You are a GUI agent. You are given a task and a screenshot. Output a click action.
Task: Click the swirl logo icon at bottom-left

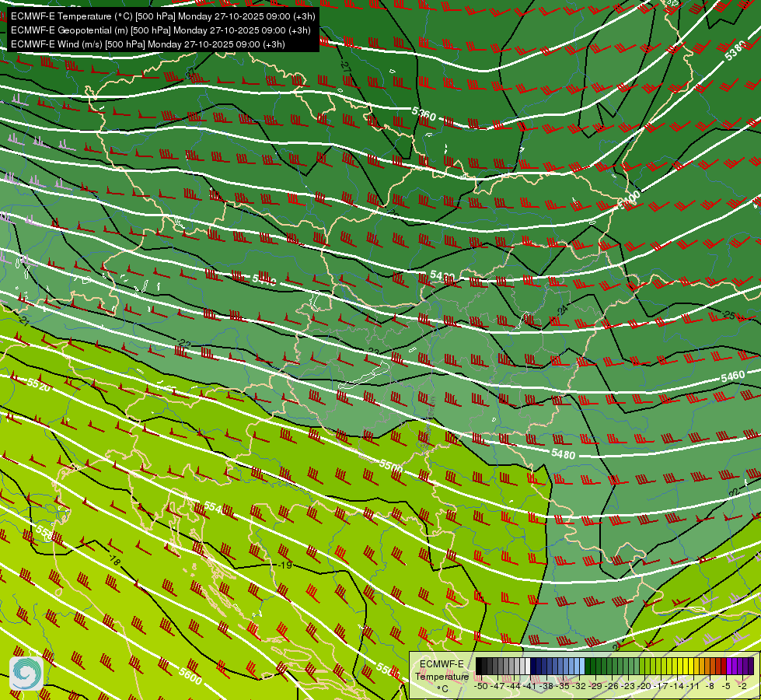click(26, 674)
